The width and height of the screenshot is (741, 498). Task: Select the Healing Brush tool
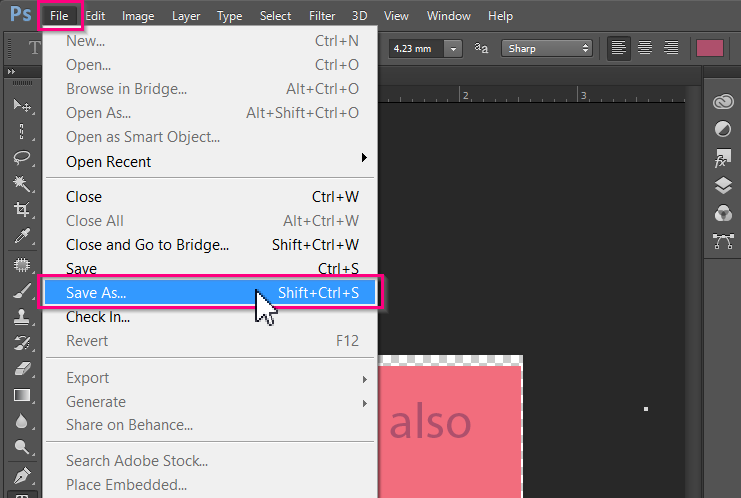(x=22, y=265)
